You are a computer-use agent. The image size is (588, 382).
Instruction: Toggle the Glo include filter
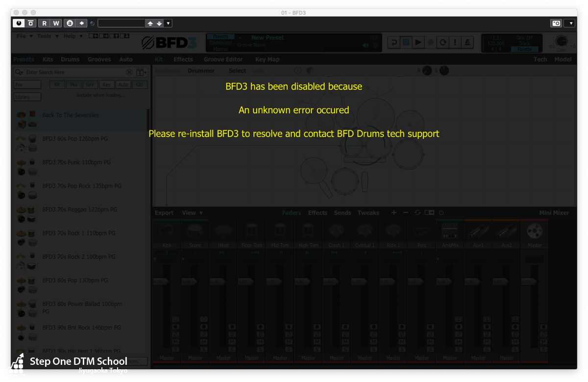[x=140, y=84]
